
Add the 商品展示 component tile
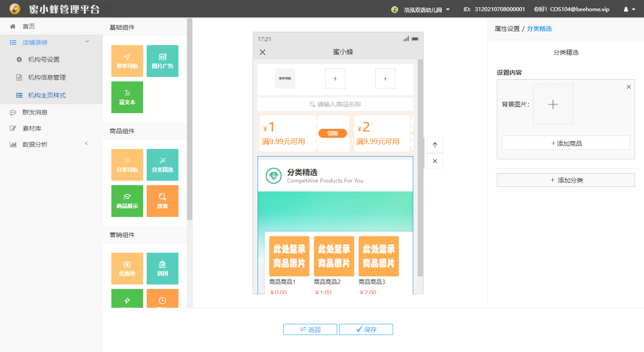click(x=127, y=201)
